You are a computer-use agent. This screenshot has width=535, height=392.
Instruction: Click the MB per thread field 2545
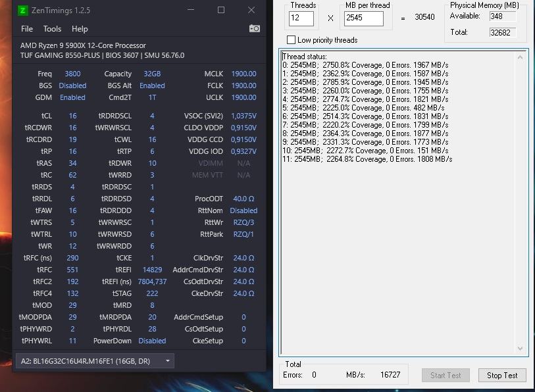click(x=363, y=18)
